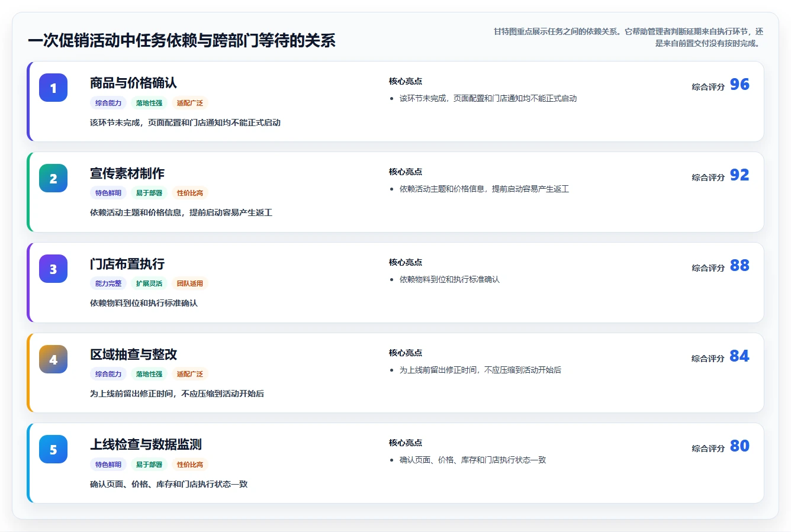The image size is (791, 532).
Task: Click the 甘特图 description paragraph in header
Action: (x=628, y=37)
